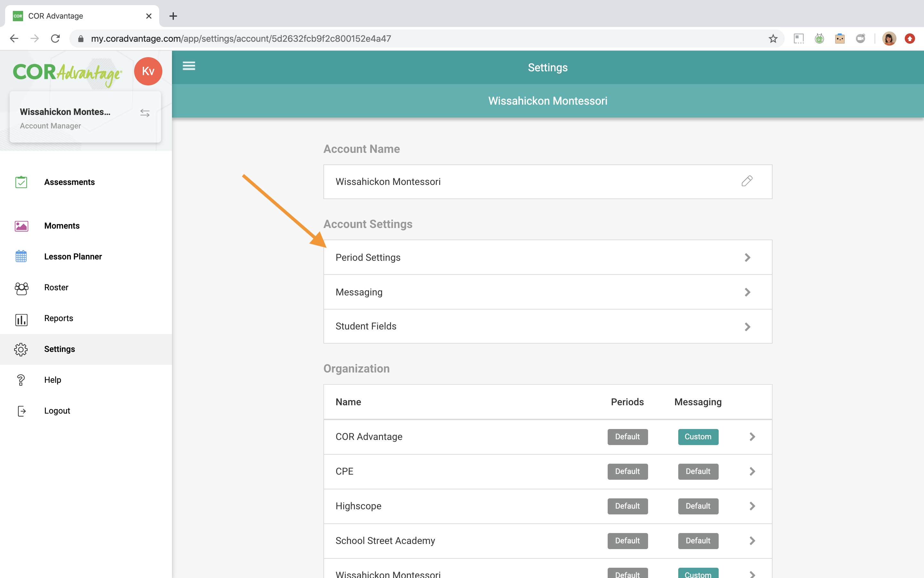
Task: Go to Lesson Planner
Action: (x=86, y=257)
